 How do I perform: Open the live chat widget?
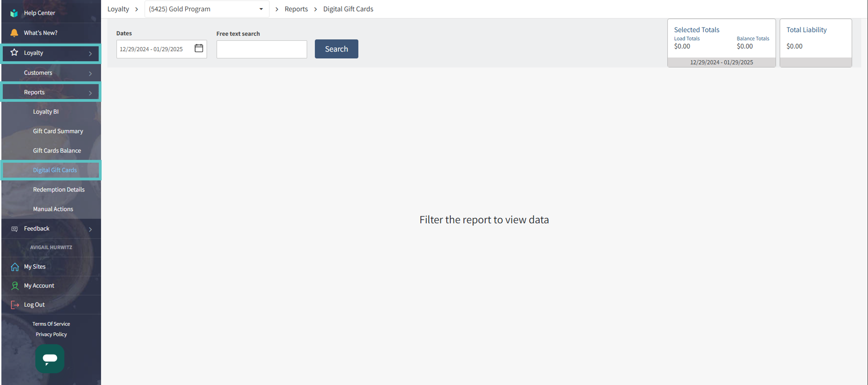(x=50, y=358)
